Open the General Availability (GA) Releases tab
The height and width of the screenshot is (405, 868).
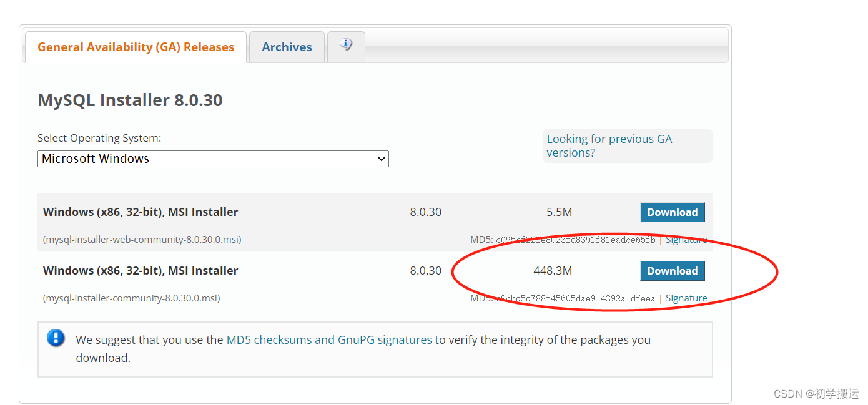(x=136, y=47)
